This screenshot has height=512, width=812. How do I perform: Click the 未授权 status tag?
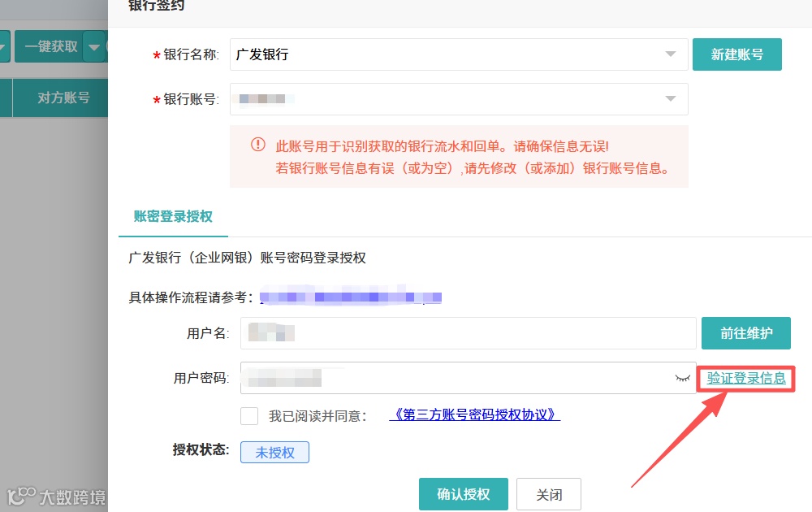point(274,453)
